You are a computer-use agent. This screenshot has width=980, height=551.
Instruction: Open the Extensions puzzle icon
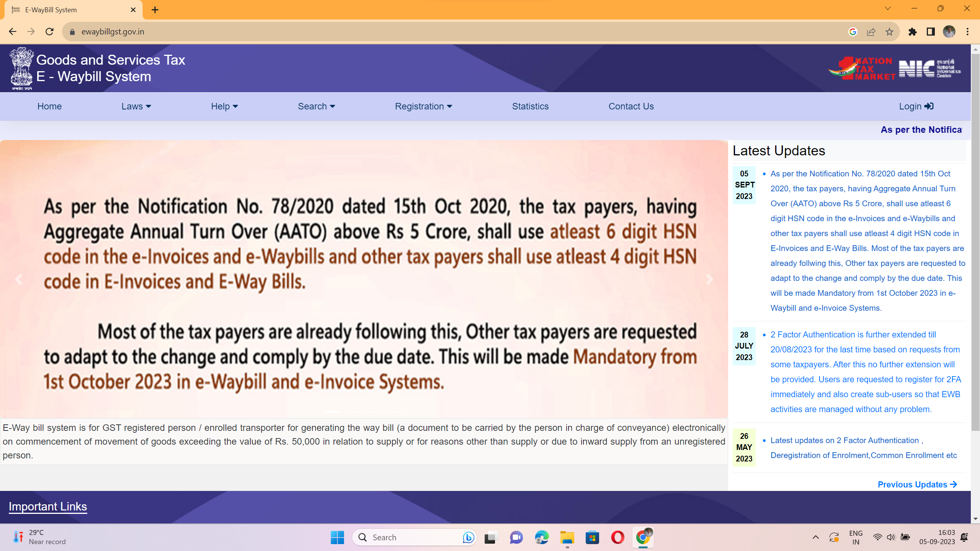tap(912, 32)
